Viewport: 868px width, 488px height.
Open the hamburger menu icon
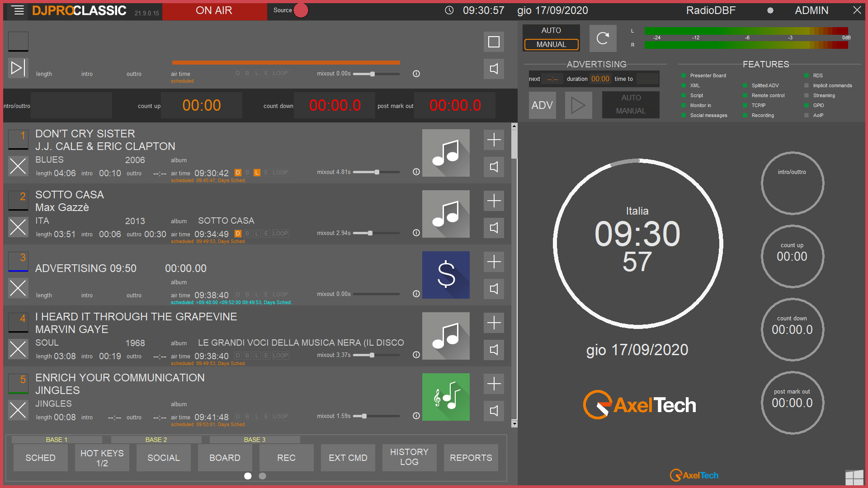[x=18, y=10]
